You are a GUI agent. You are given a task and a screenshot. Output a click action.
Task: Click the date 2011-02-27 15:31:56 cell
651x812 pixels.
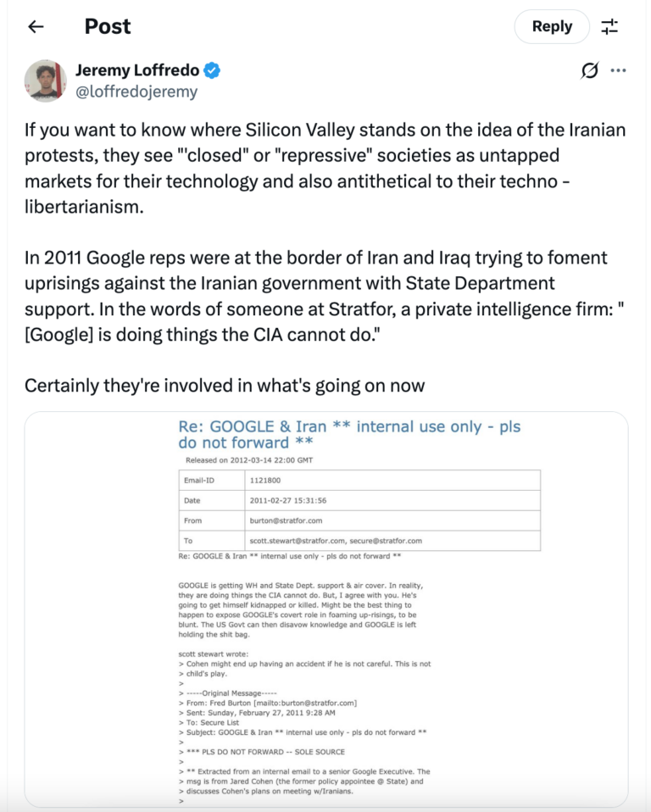point(287,500)
